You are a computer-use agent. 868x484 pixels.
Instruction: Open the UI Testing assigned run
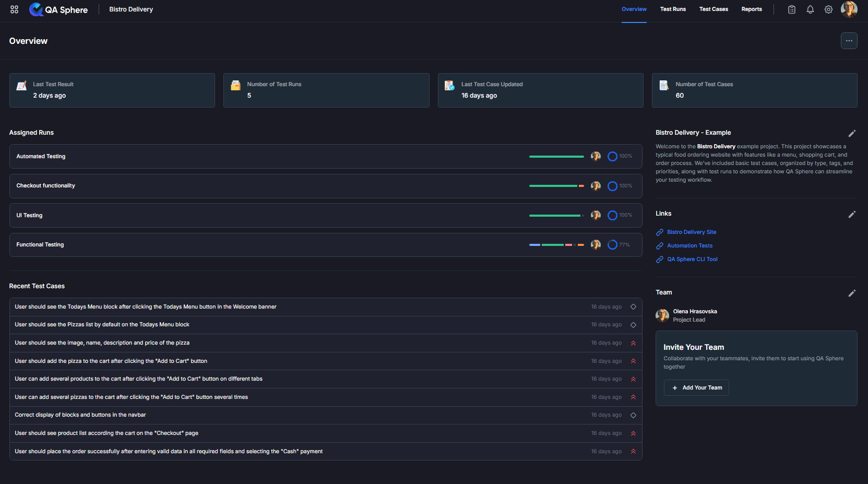pos(326,215)
